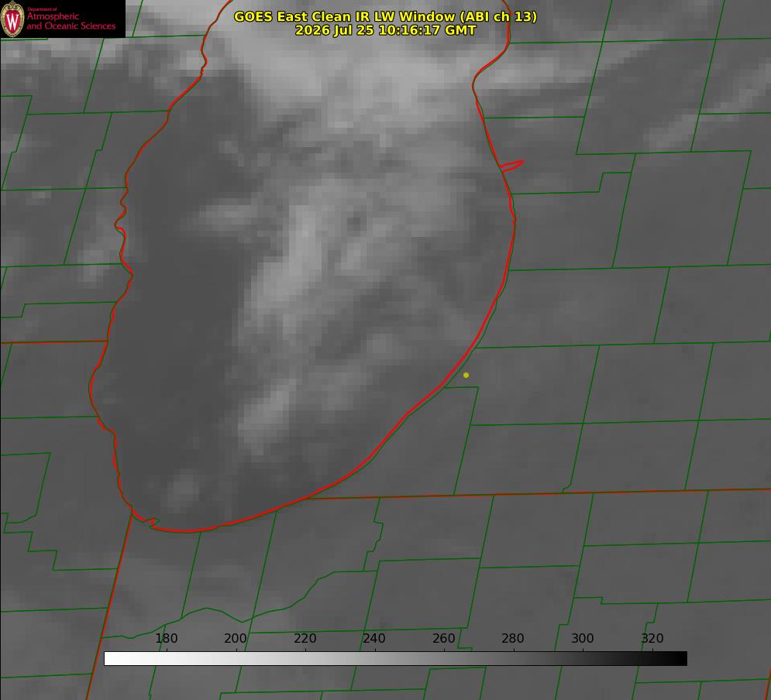Click the yellow dot location marker
Image resolution: width=771 pixels, height=700 pixels.
pos(466,375)
